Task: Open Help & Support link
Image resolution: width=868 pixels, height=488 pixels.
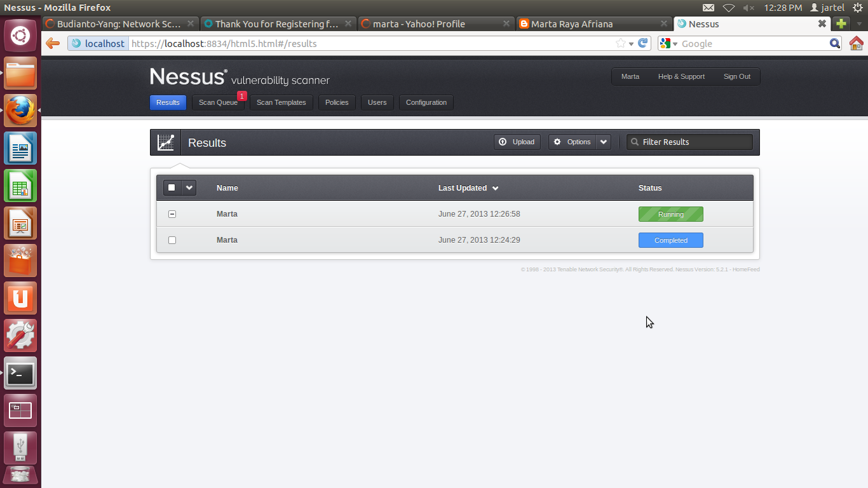Action: coord(681,76)
